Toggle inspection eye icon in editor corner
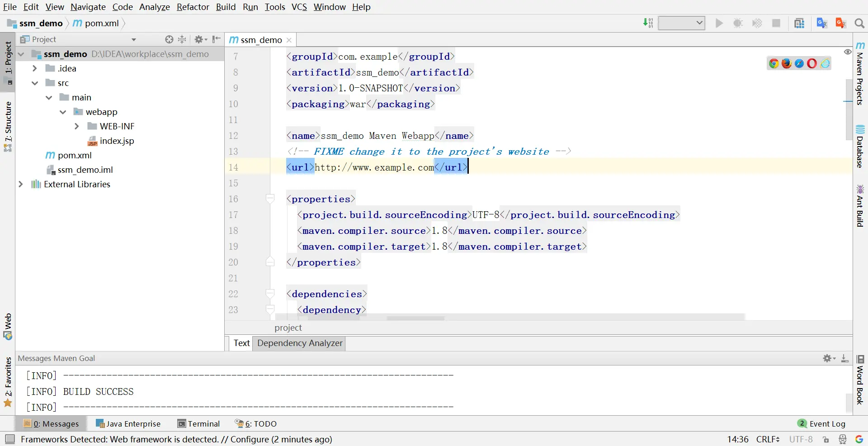The height and width of the screenshot is (446, 868). point(848,52)
